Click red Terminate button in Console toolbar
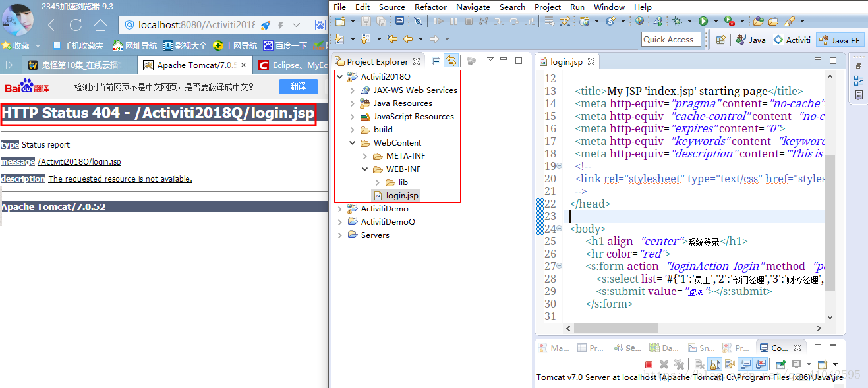The image size is (868, 388). point(649,364)
